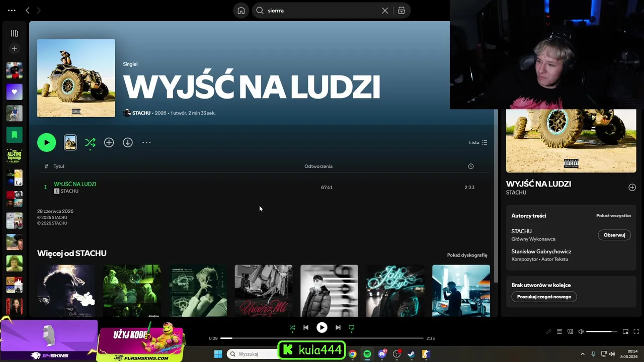
Task: Open lyrics microphone icon in player
Action: point(549,332)
